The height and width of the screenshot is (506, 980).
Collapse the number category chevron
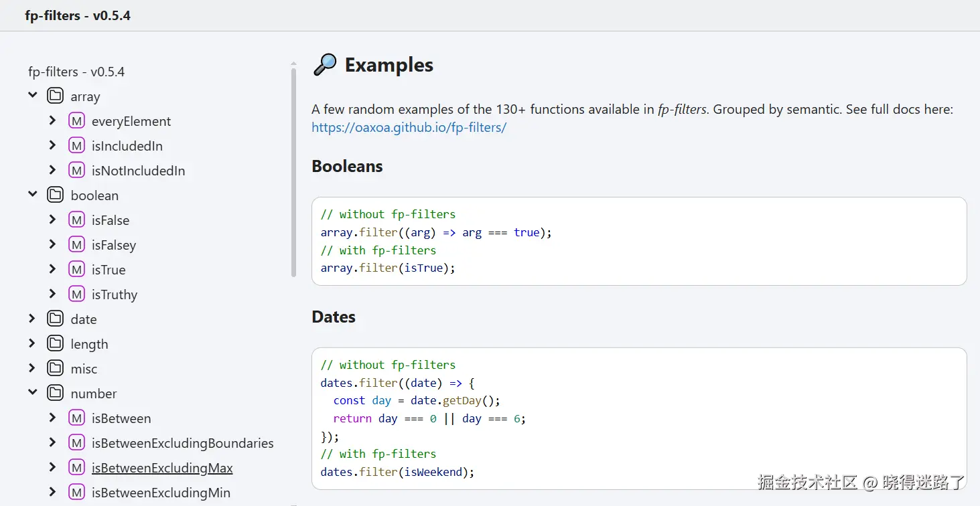[32, 393]
